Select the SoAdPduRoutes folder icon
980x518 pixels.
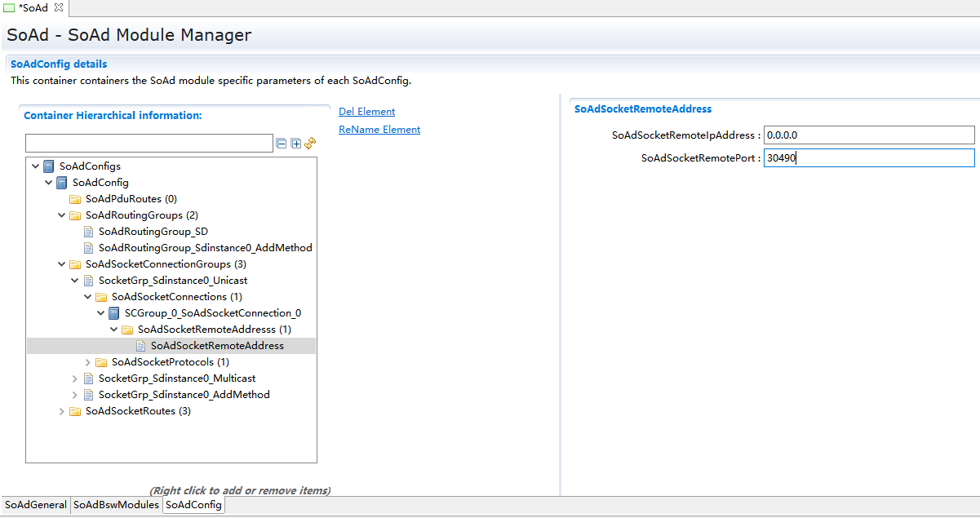[x=75, y=199]
